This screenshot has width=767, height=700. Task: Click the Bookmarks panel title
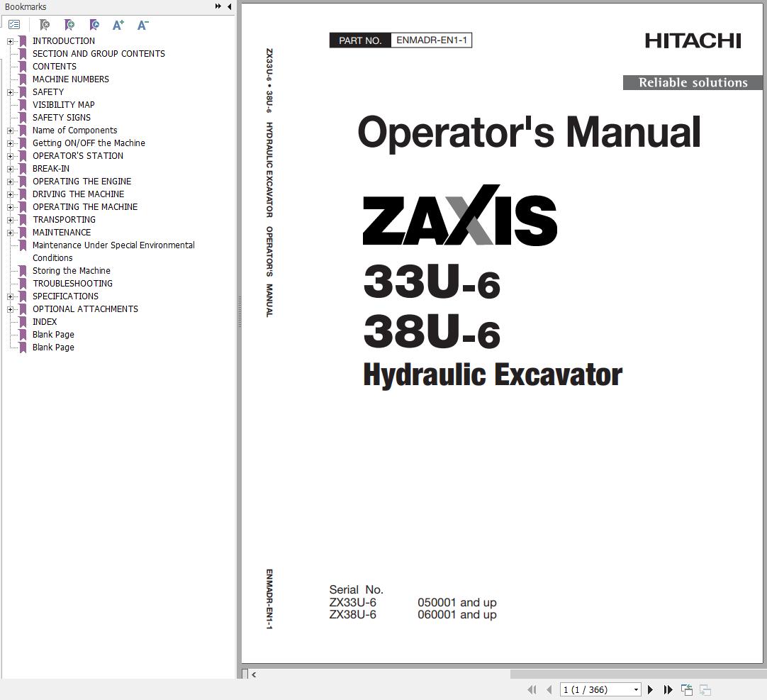[26, 7]
